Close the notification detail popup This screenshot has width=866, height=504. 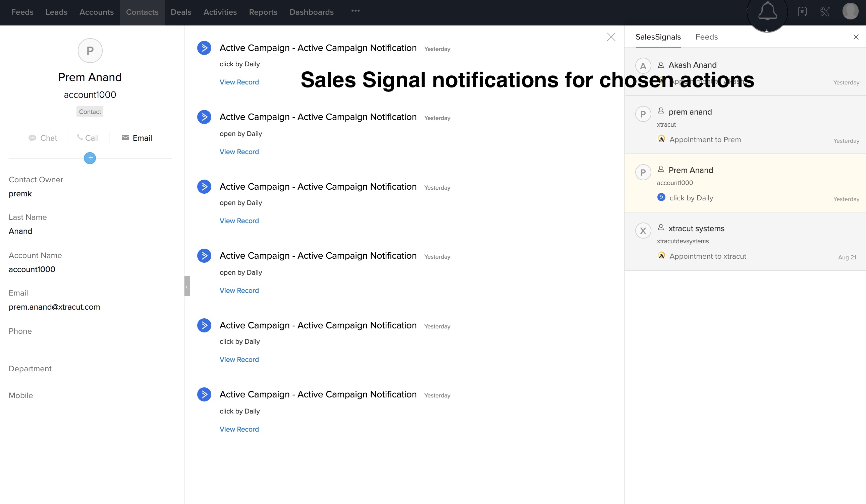pos(611,37)
